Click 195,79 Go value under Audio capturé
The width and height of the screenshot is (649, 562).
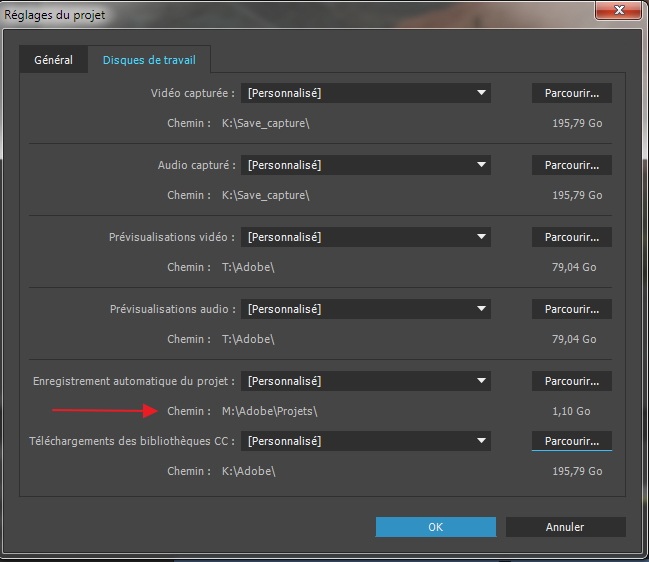577,195
